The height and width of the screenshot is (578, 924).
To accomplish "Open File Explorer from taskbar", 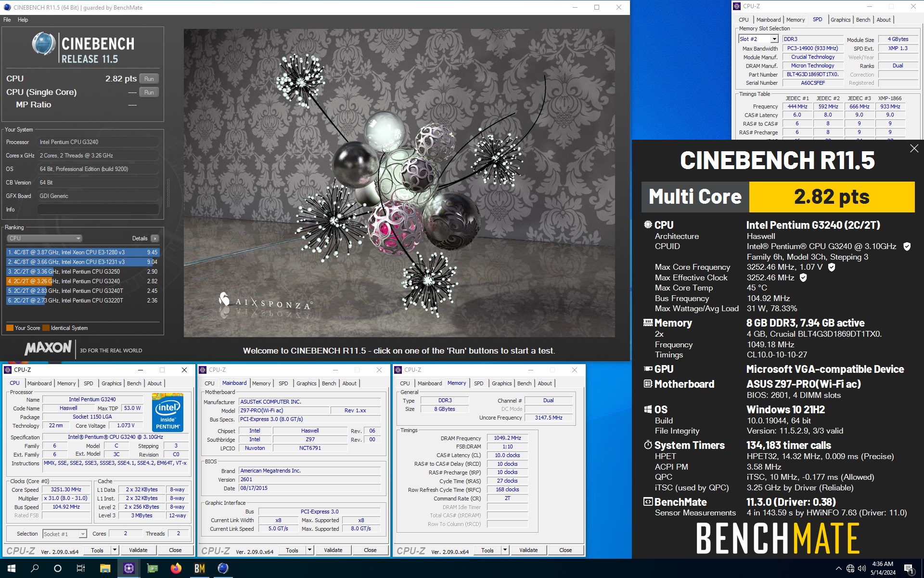I will (105, 568).
